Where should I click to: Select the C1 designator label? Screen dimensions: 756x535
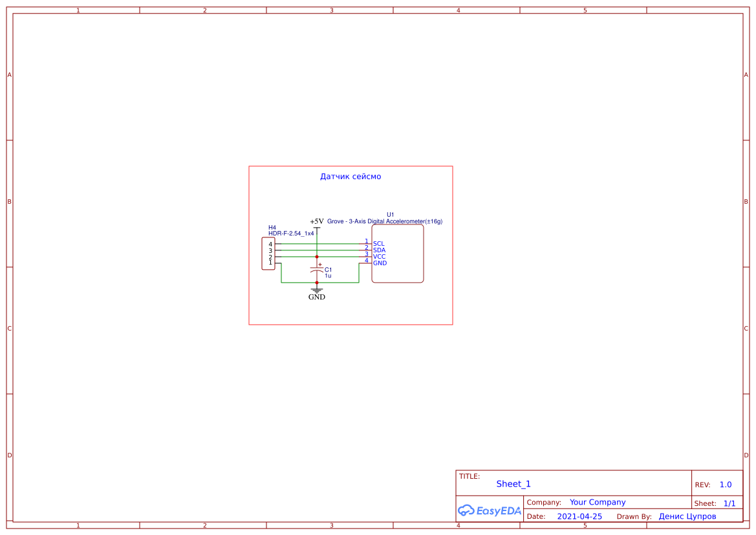[329, 270]
